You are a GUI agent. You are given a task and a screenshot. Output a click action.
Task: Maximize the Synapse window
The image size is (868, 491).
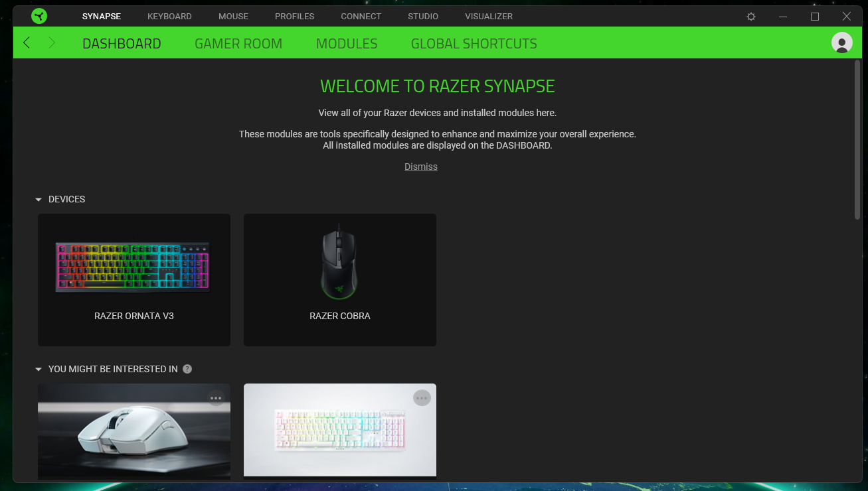815,17
